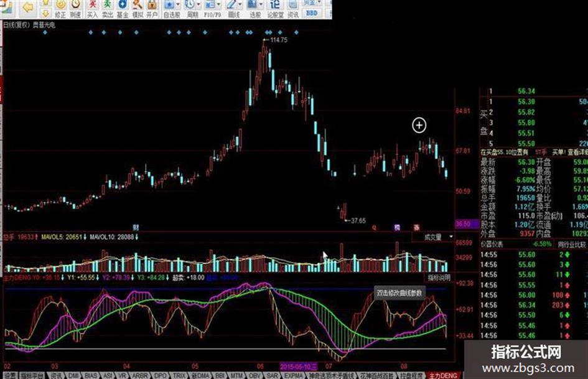Click the 36.50 purple price tag
588x379 pixels.
(467, 224)
